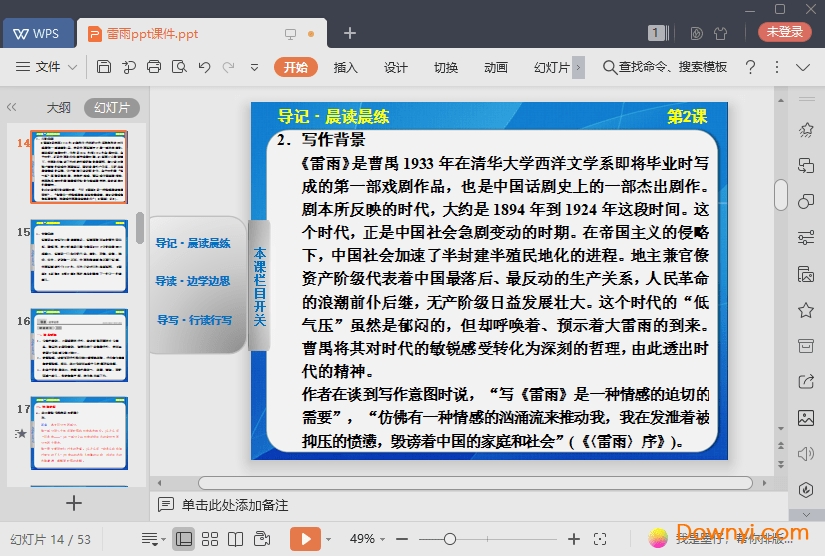Switch to reading view icon

[x=235, y=539]
